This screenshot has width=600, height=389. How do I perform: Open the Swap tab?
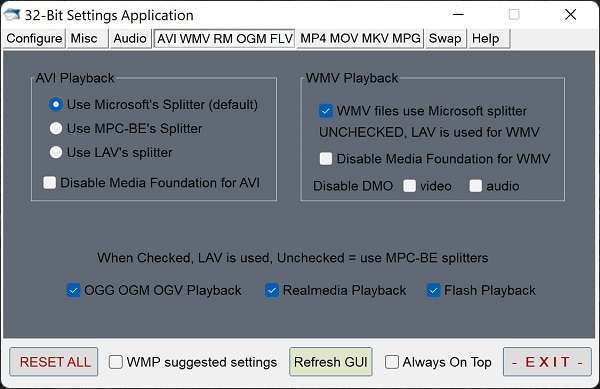point(445,39)
